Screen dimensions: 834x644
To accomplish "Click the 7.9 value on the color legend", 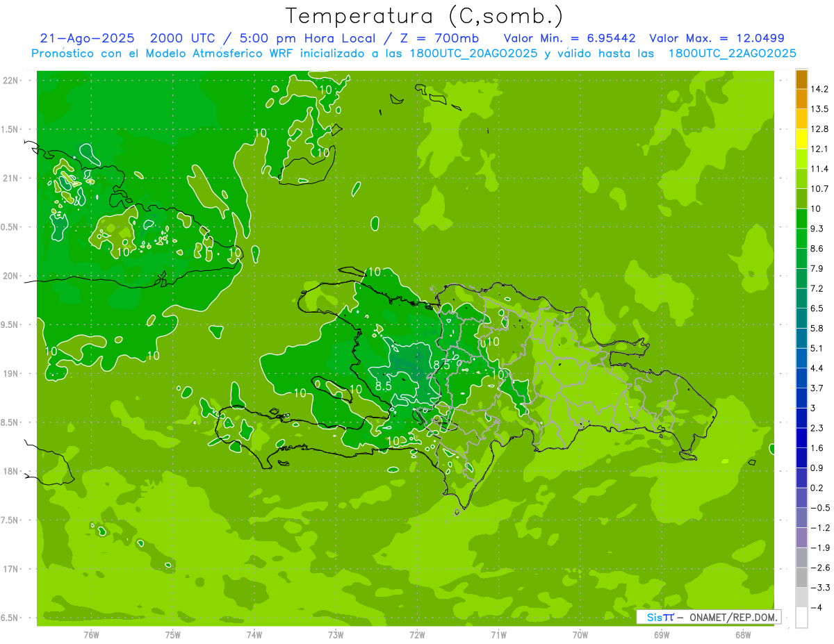I will [x=817, y=269].
